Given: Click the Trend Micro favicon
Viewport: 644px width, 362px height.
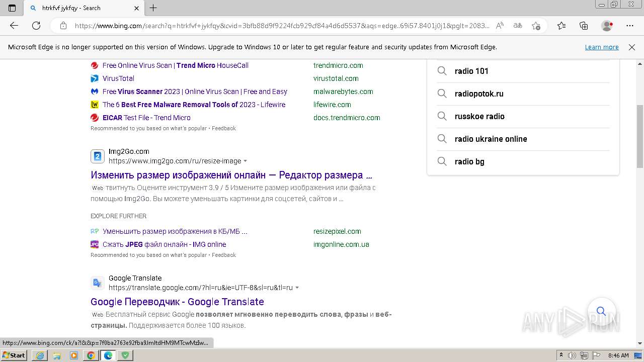Looking at the screenshot, I should (x=95, y=65).
